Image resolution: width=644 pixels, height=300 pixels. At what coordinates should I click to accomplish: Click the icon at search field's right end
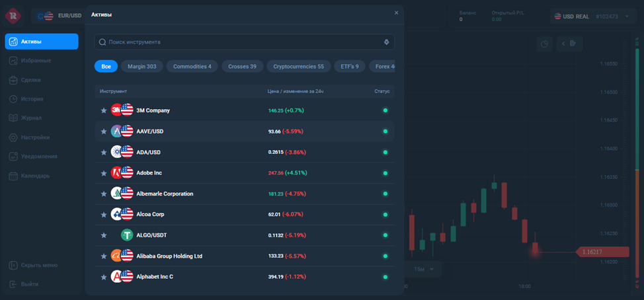tap(386, 42)
